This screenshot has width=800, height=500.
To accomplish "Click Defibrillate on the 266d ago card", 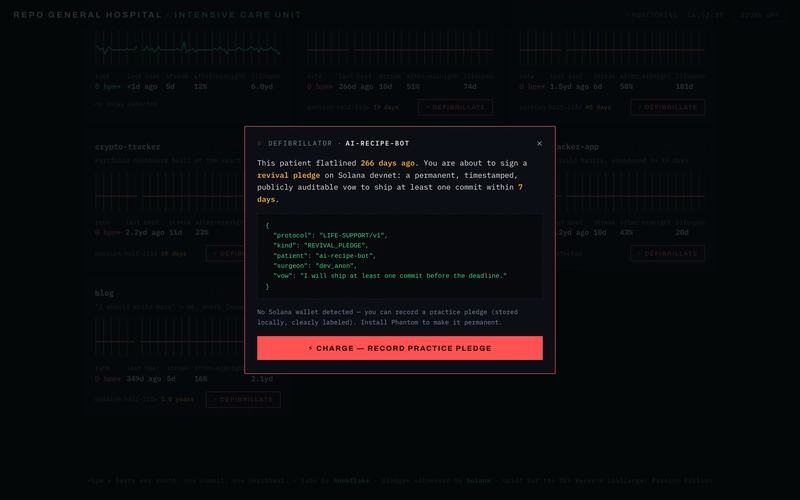I will coord(455,107).
